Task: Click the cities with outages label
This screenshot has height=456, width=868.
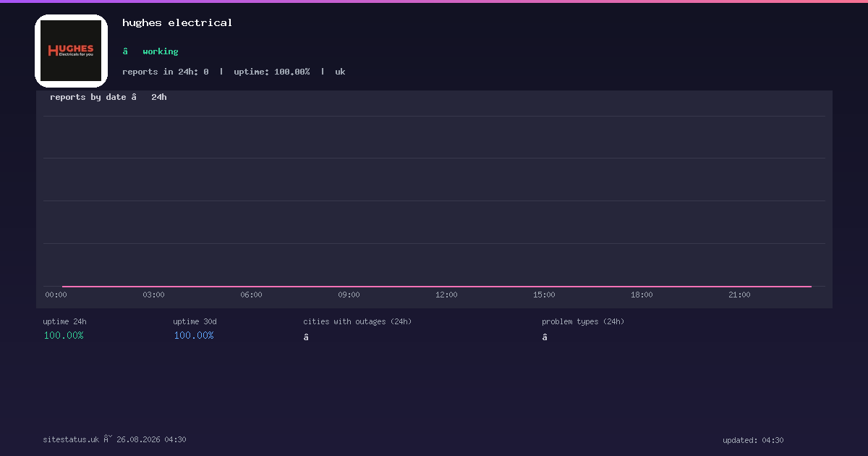Action: 357,321
